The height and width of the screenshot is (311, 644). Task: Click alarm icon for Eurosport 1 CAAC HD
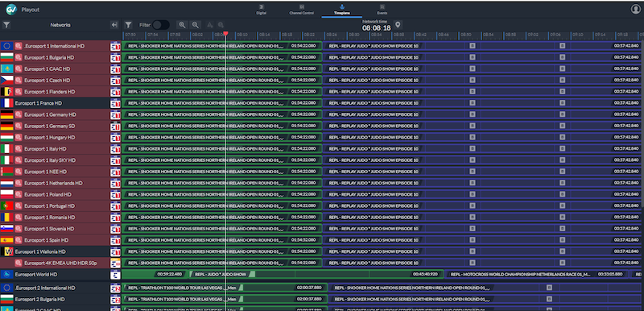pyautogui.click(x=18, y=69)
